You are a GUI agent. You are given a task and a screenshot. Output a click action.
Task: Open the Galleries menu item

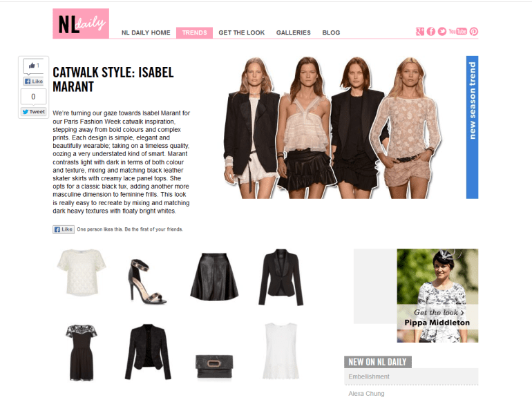(294, 32)
